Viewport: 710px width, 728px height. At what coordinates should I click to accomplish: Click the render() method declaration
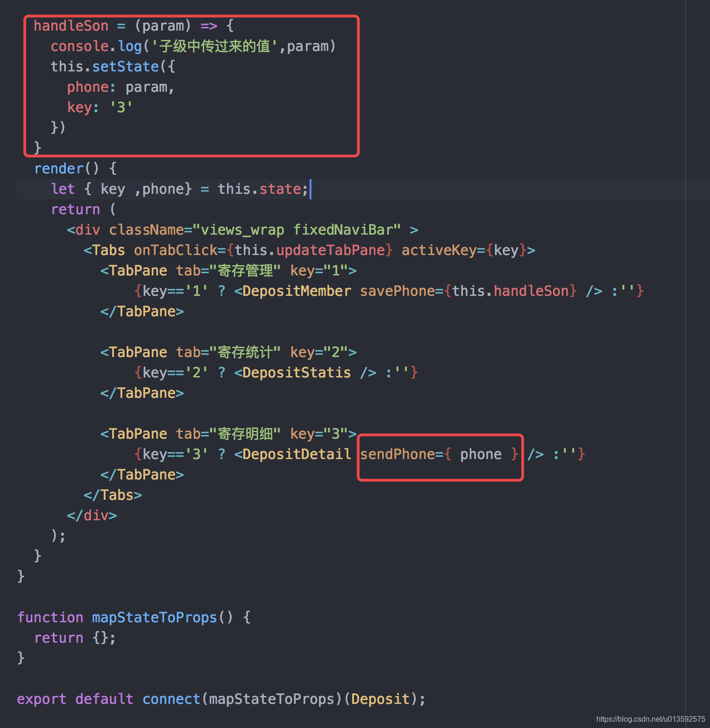76,169
